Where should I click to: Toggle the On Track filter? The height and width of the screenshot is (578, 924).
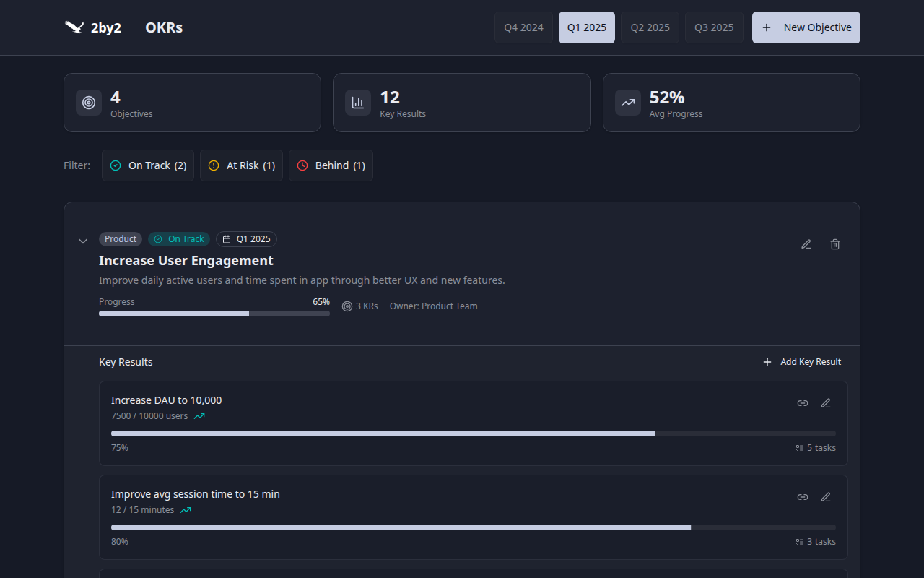point(147,165)
